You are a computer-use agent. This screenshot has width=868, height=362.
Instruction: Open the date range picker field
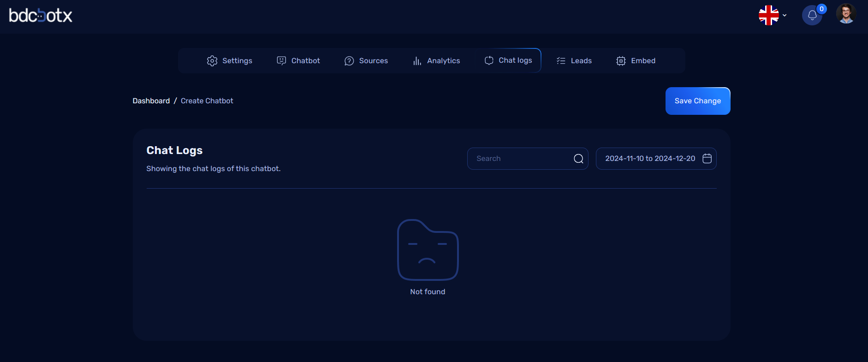pyautogui.click(x=649, y=159)
